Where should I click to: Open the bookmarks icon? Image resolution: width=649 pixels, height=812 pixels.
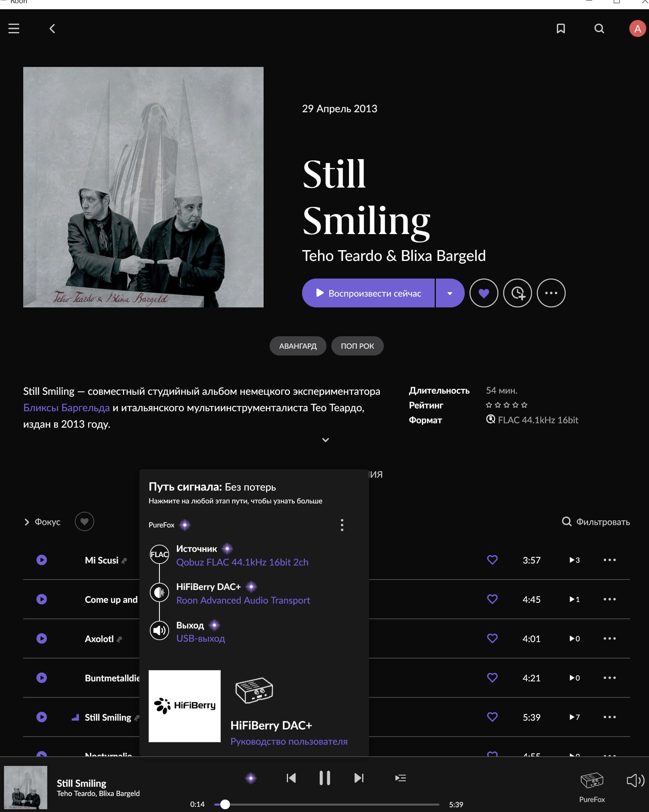pos(560,28)
